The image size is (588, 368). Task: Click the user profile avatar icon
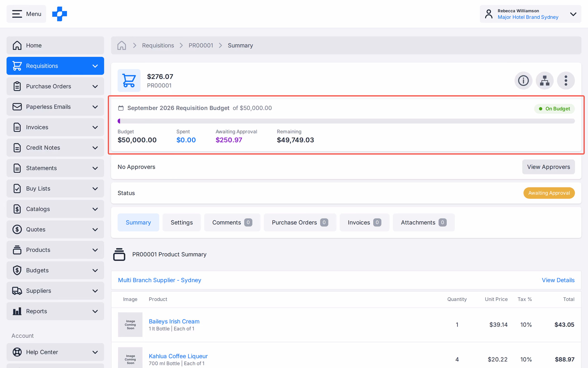(489, 14)
